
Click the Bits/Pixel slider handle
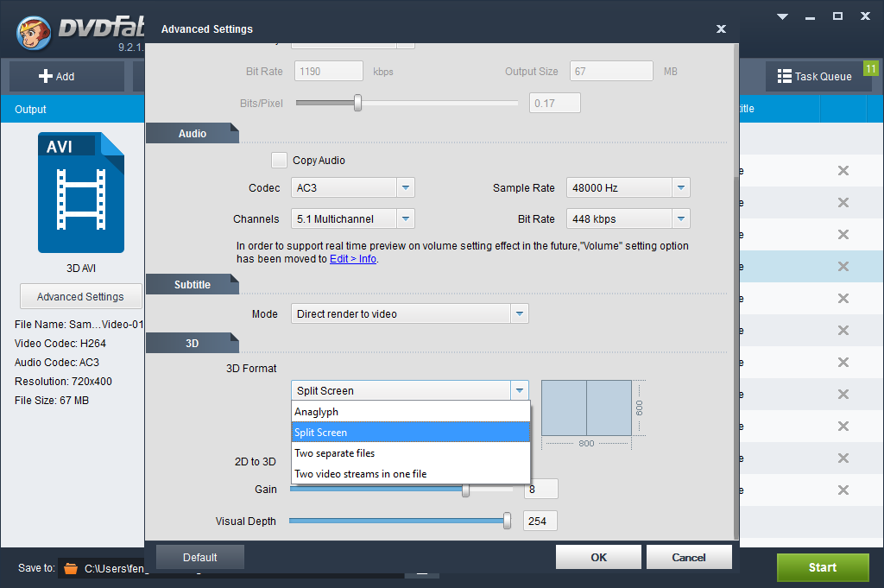pyautogui.click(x=357, y=103)
